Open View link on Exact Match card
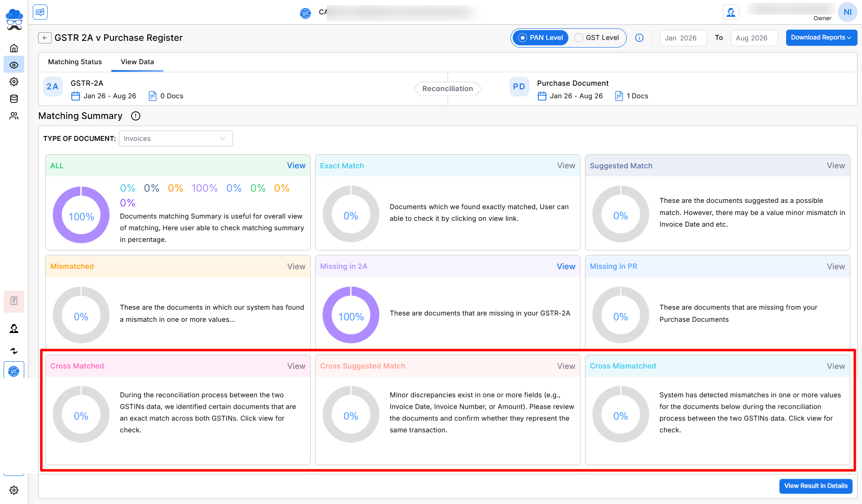The height and width of the screenshot is (504, 862). [566, 166]
